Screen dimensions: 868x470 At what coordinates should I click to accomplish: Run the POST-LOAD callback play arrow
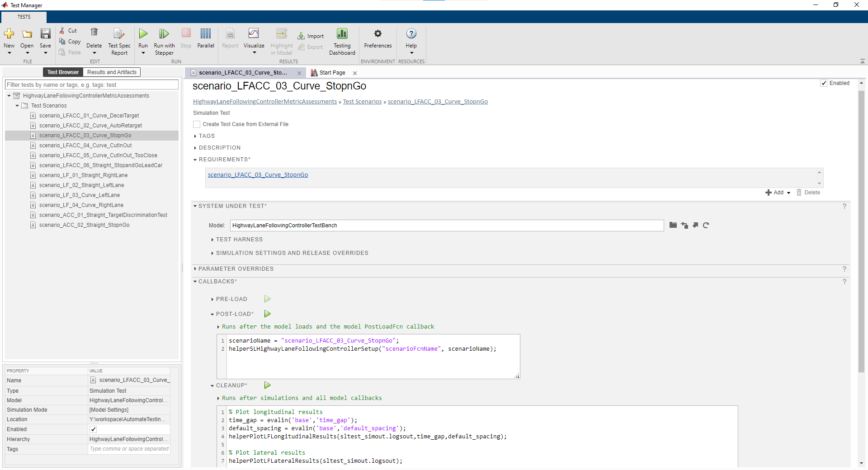point(268,314)
